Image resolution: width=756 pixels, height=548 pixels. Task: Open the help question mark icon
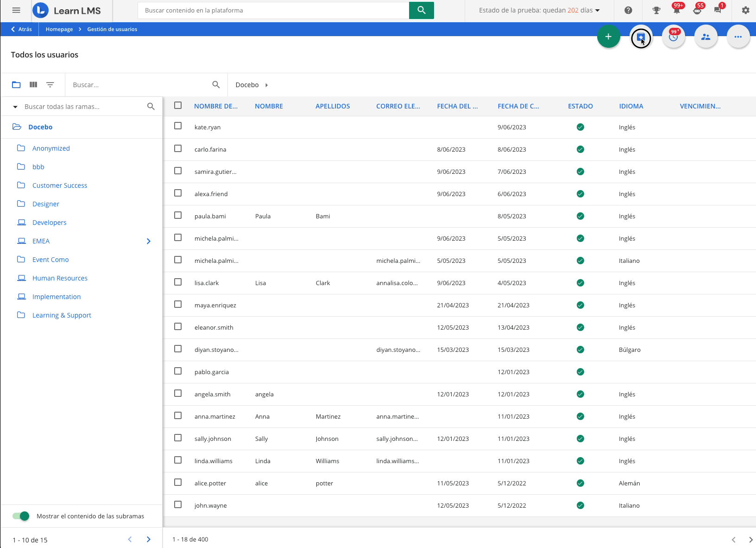(x=628, y=10)
